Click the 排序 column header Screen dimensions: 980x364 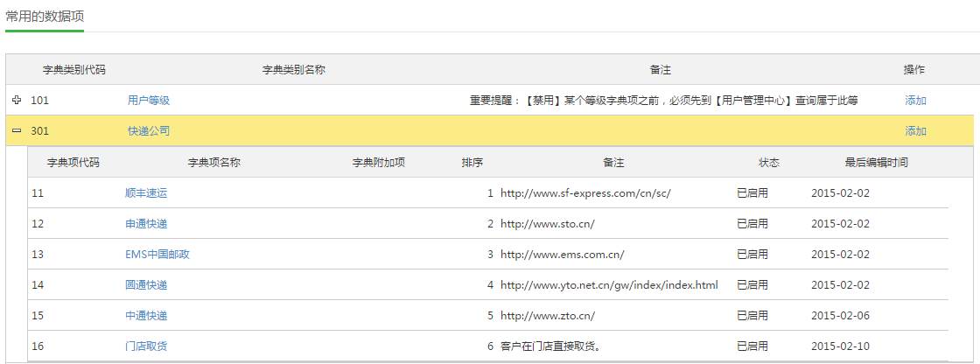472,162
